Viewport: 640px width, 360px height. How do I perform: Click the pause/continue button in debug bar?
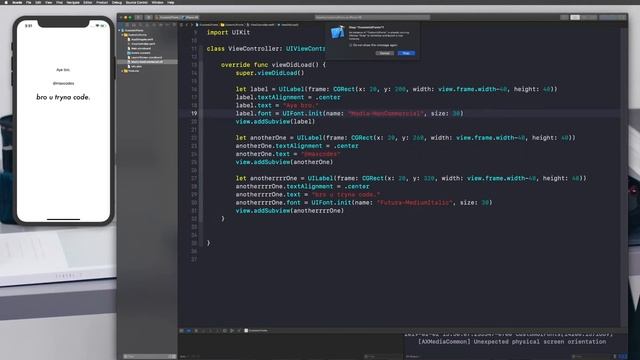coord(196,331)
